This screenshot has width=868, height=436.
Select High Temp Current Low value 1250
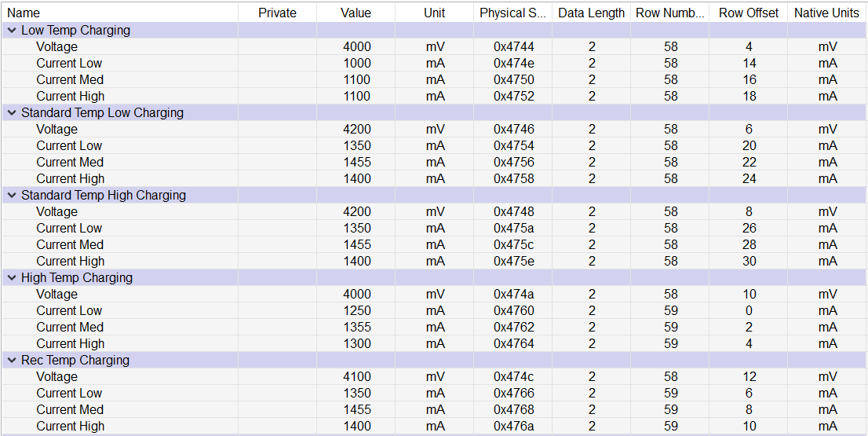(357, 311)
